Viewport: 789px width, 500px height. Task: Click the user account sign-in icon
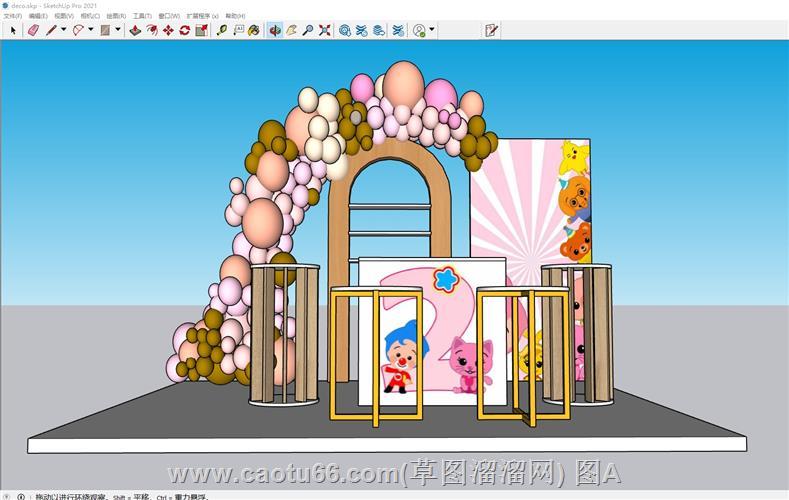pos(419,31)
